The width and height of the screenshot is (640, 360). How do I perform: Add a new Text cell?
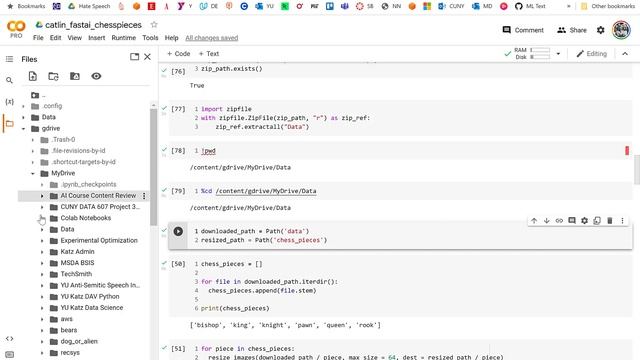(x=209, y=54)
